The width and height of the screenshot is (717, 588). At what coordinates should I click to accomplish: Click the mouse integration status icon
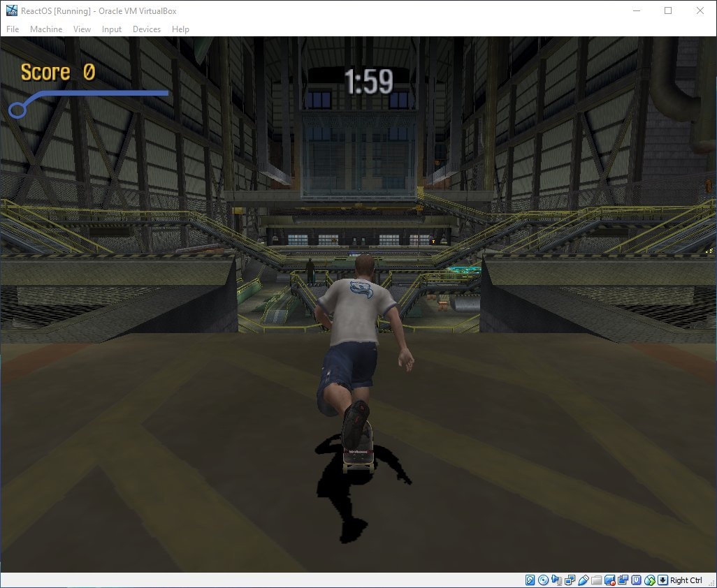(649, 580)
